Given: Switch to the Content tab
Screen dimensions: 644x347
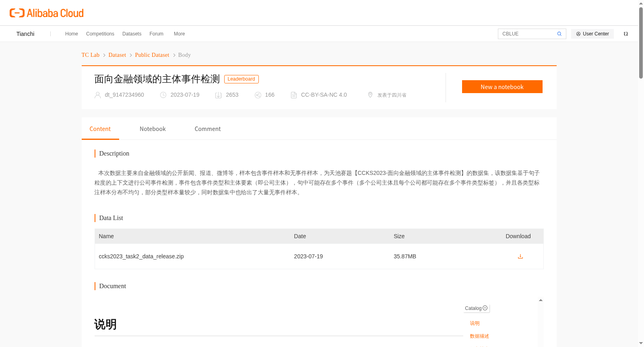Looking at the screenshot, I should 100,129.
